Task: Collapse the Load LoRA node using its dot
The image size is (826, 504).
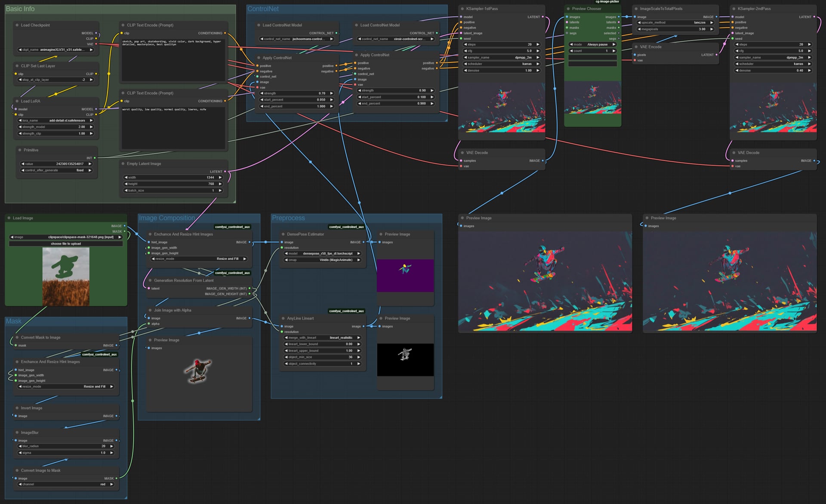Action: 17,101
